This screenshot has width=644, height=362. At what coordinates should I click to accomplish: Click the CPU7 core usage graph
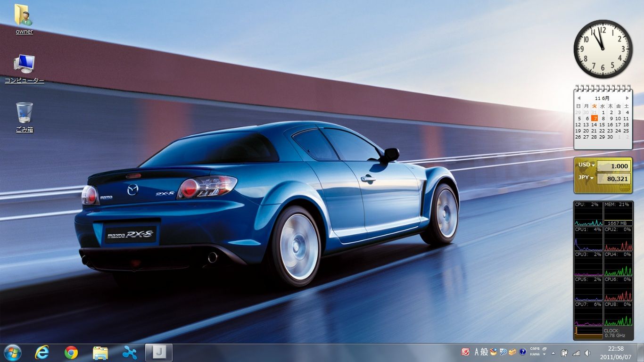[x=588, y=314]
